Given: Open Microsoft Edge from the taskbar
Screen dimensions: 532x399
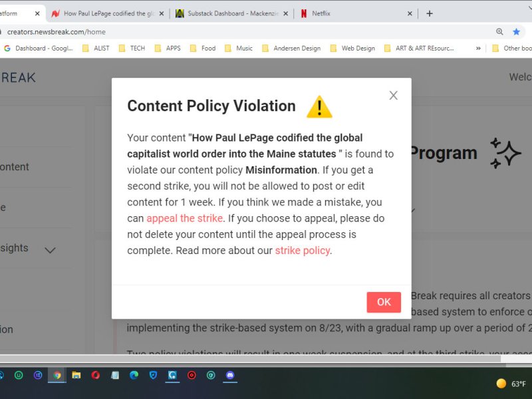Looking at the screenshot, I should coord(134,375).
